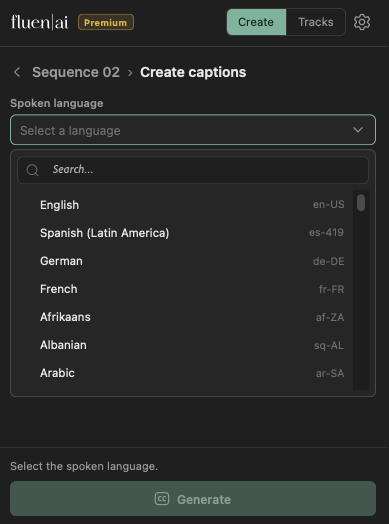Click the back arrow before Sequence 02
Viewport: 389px width, 524px height.
pos(17,72)
